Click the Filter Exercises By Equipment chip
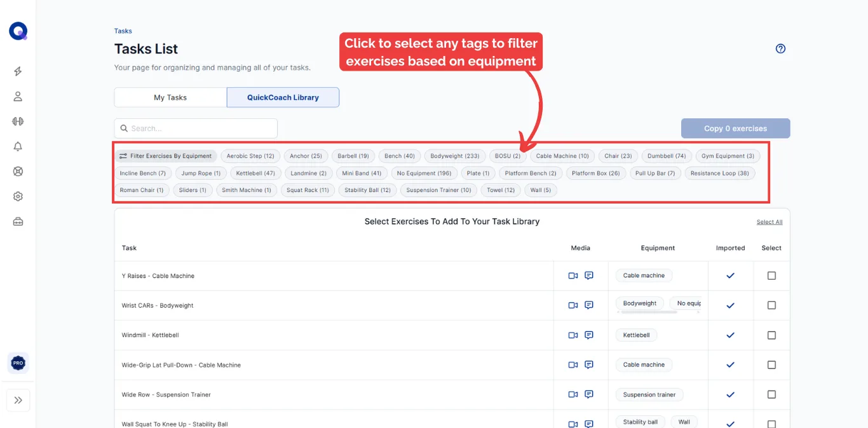 coord(166,156)
